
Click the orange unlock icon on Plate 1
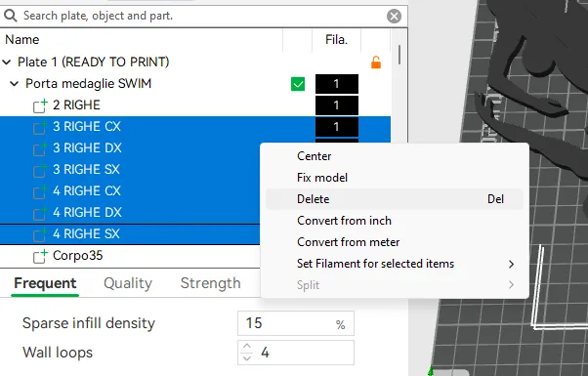(376, 63)
